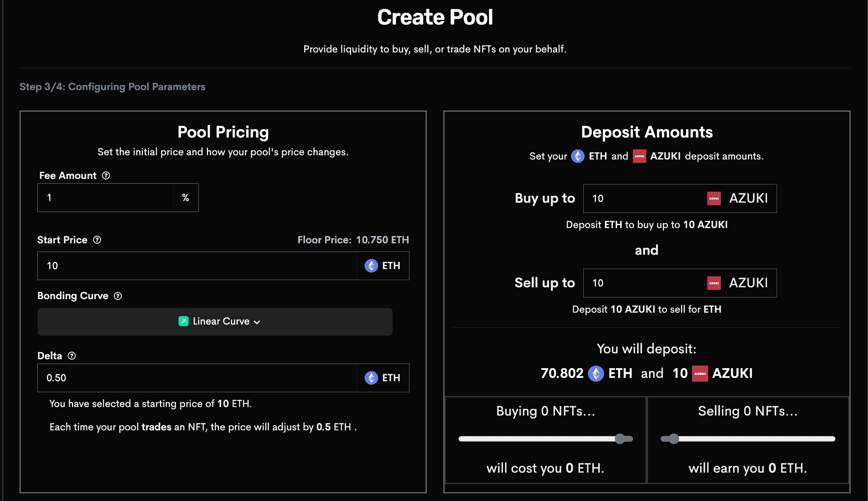
Task: Click the Fee Amount input field
Action: (106, 198)
